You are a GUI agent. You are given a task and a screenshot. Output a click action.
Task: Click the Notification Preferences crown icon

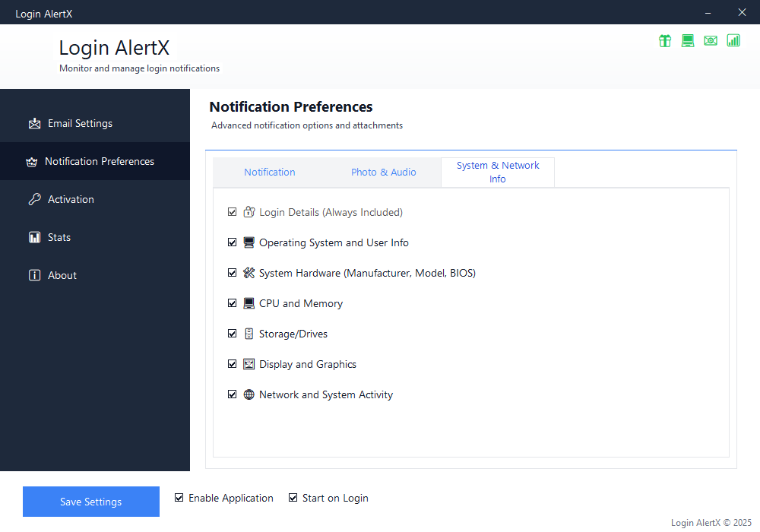(31, 162)
